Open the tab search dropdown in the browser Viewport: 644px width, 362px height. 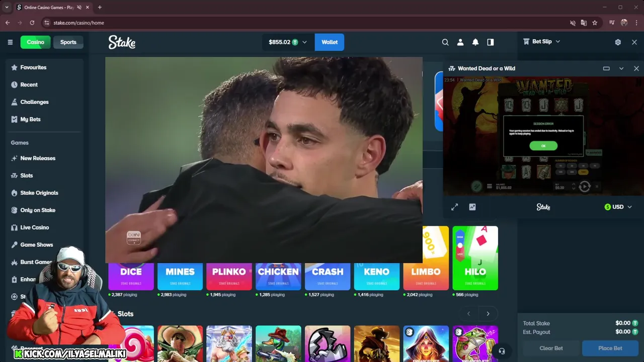click(7, 7)
